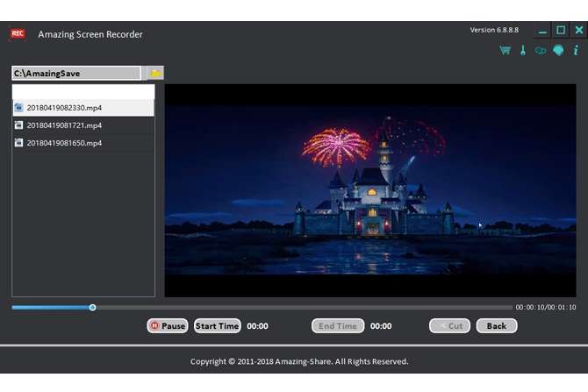Minimize the recorder window
The image size is (588, 392).
coord(542,31)
